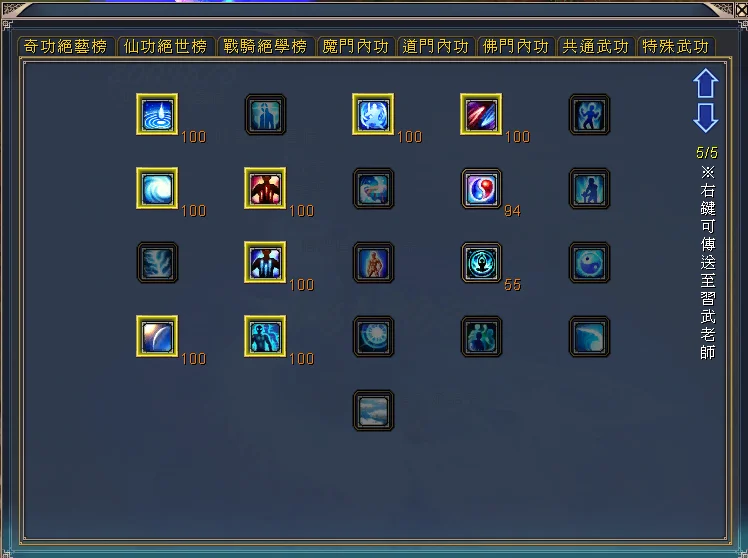
Task: Go to previous page with up arrow
Action: point(706,83)
